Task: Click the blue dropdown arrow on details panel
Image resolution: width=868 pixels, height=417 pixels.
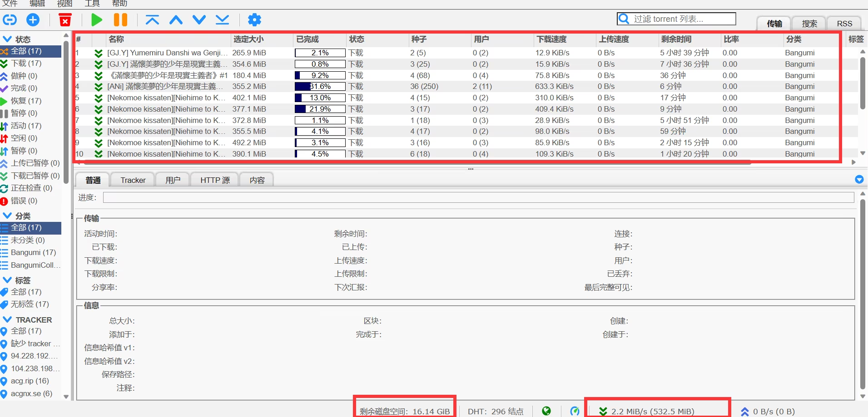Action: point(859,179)
